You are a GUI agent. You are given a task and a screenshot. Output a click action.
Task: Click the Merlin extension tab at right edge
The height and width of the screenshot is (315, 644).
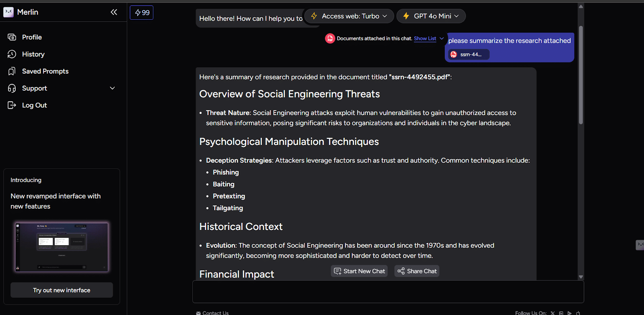click(640, 245)
